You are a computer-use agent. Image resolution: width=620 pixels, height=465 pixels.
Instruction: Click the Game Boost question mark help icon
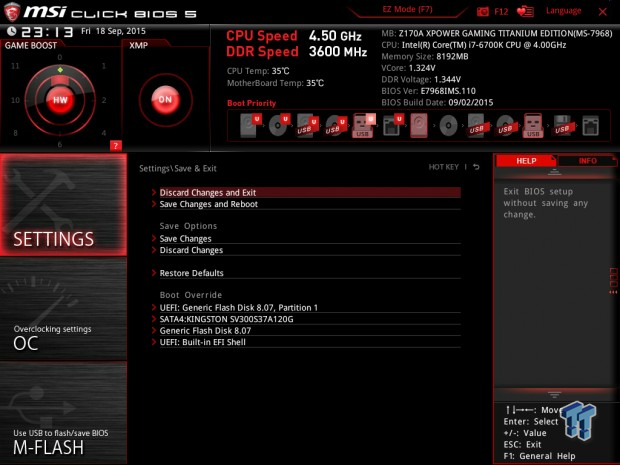(115, 146)
